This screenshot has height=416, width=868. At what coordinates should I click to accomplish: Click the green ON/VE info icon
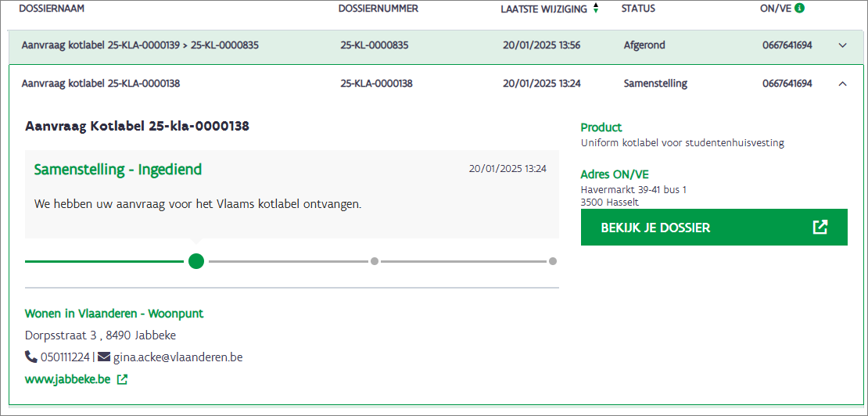799,9
